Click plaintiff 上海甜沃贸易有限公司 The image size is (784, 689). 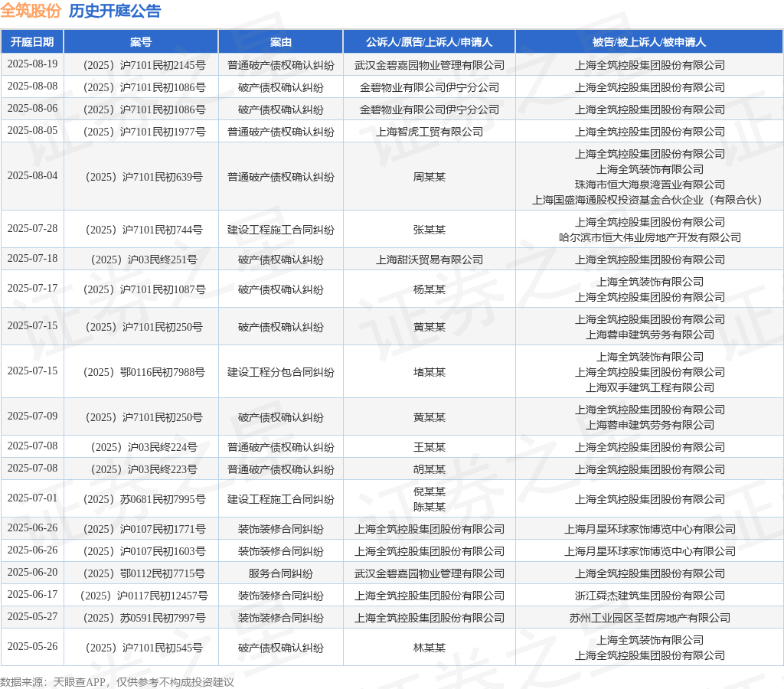[x=429, y=260]
